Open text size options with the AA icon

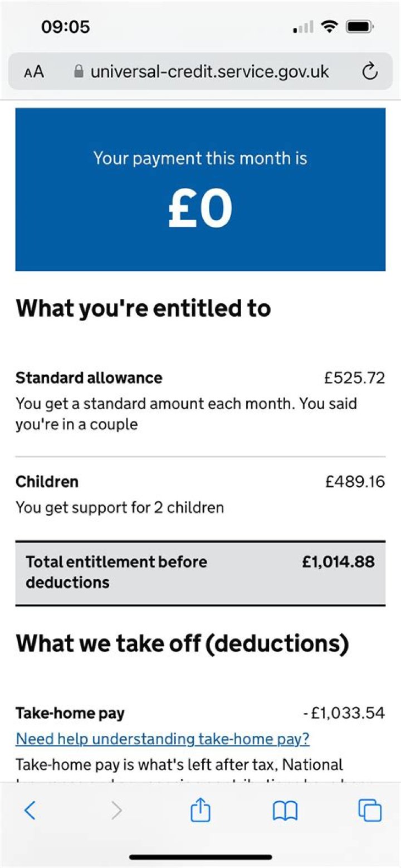click(x=33, y=71)
